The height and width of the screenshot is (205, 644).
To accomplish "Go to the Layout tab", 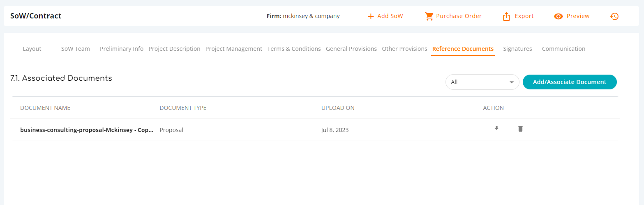I will 32,49.
